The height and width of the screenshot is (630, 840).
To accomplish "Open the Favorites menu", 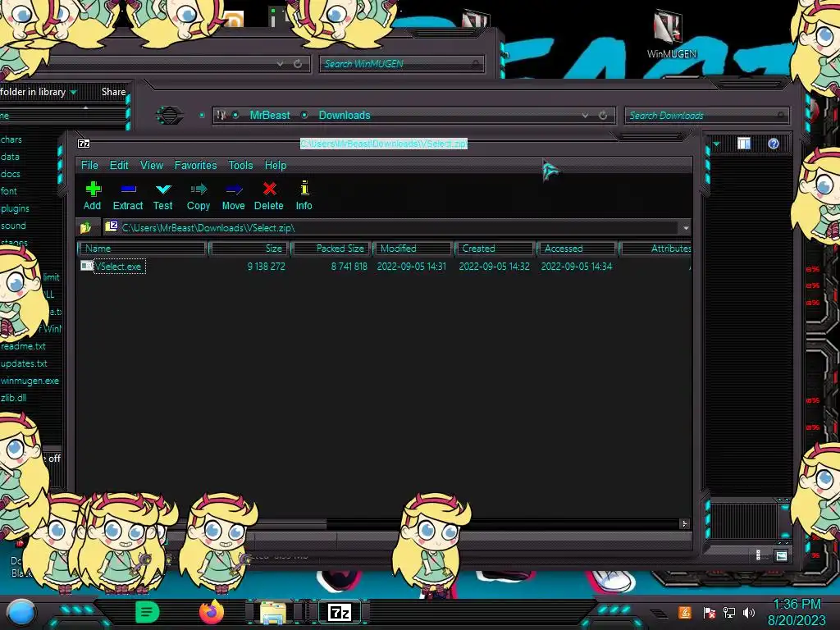I will pos(195,166).
